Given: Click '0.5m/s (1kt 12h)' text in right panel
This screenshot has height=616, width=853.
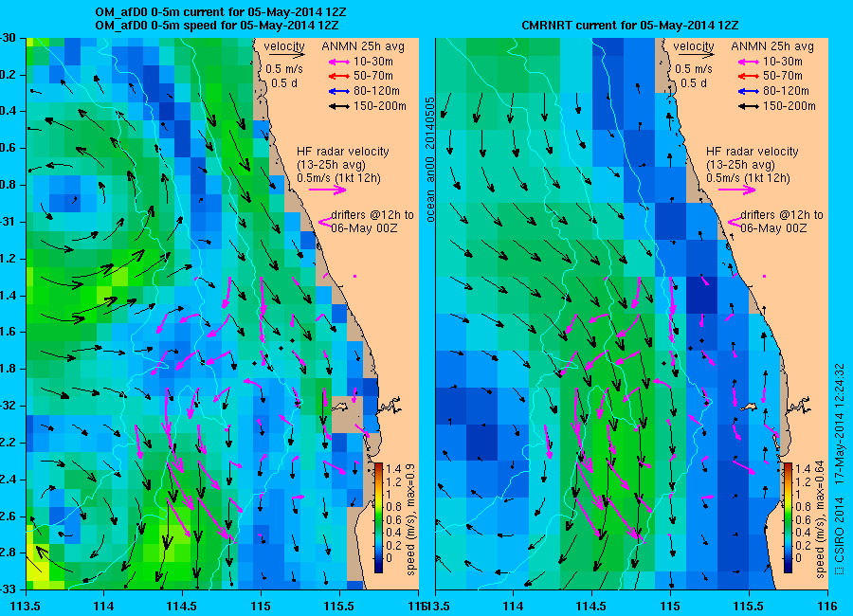Looking at the screenshot, I should 749,178.
